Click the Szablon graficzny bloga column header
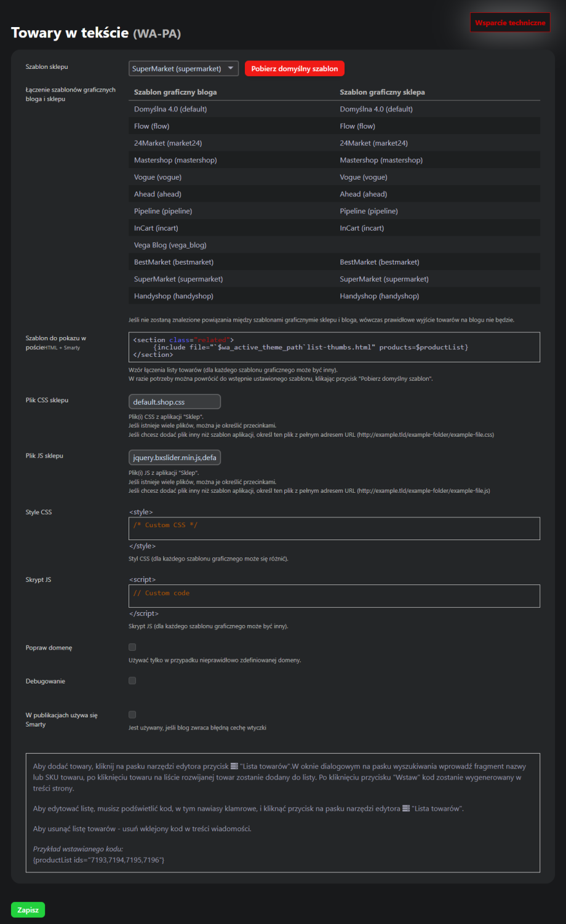This screenshot has height=924, width=566. tap(175, 92)
